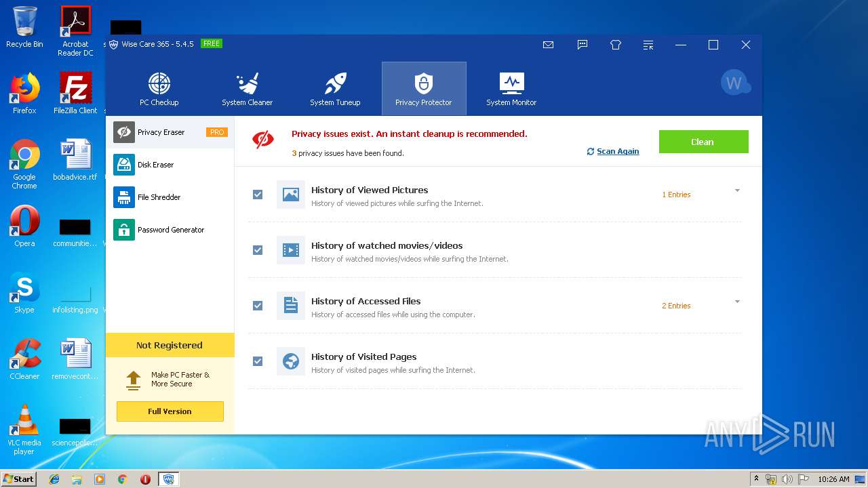Image resolution: width=868 pixels, height=488 pixels.
Task: Click the taskbar clock showing 10:26 AM
Action: tap(833, 479)
